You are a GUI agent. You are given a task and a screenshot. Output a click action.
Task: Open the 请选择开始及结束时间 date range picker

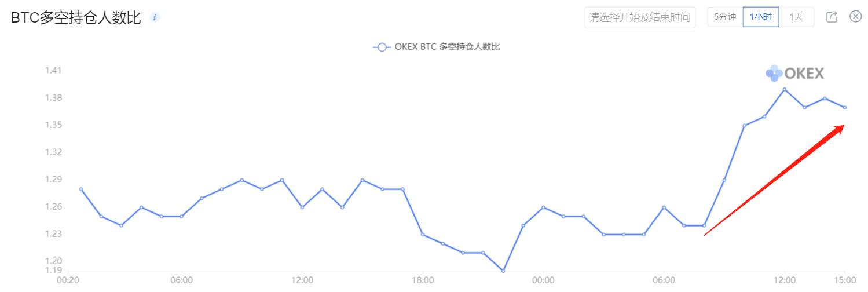point(640,17)
